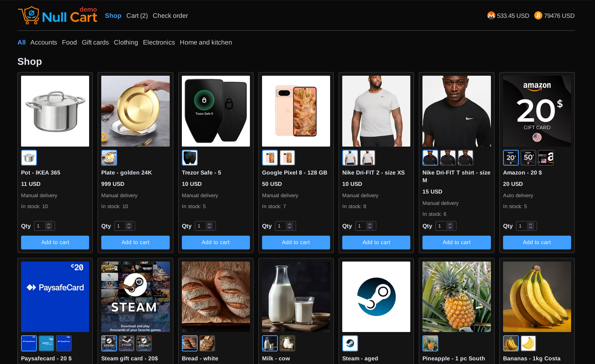595x364 pixels.
Task: Add Google Pixel 8 to cart
Action: (x=296, y=242)
